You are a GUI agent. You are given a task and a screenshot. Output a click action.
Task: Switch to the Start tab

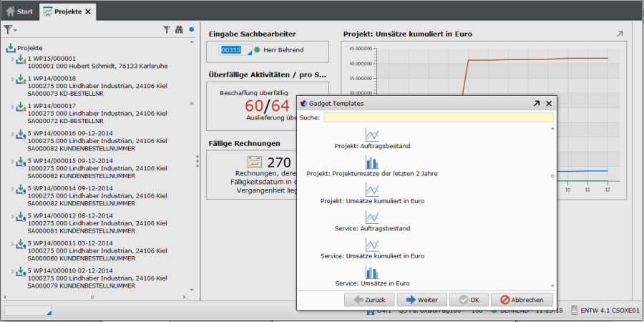(x=19, y=11)
